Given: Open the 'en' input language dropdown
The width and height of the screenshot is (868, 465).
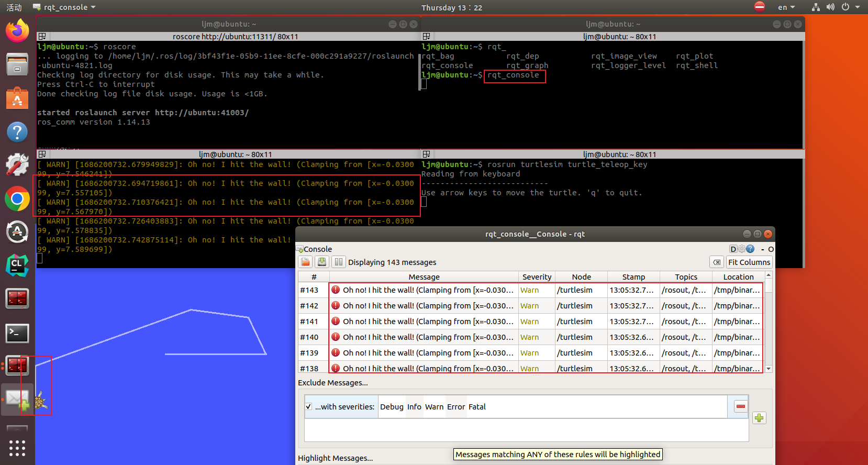Looking at the screenshot, I should [x=786, y=7].
